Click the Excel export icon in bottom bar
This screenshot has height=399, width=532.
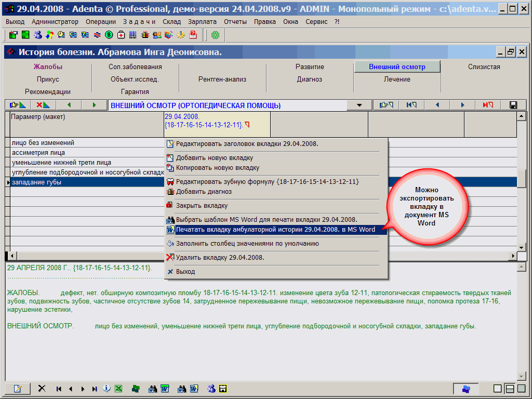pyautogui.click(x=118, y=389)
